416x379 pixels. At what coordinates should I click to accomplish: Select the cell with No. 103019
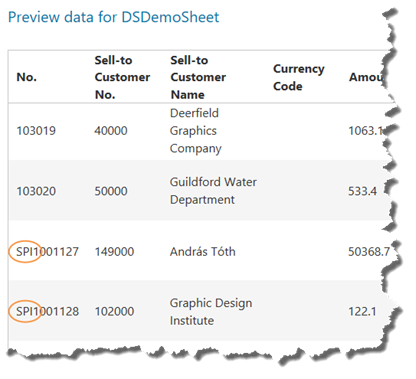tap(36, 131)
